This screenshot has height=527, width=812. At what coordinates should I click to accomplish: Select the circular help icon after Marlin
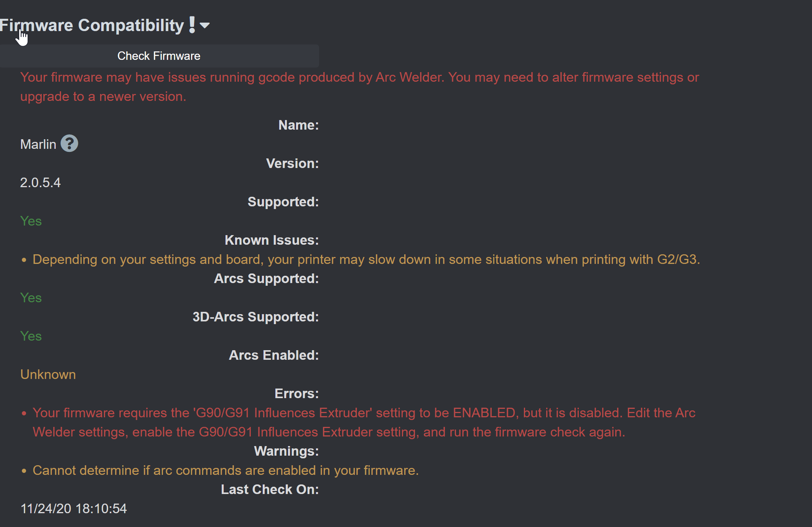tap(70, 143)
